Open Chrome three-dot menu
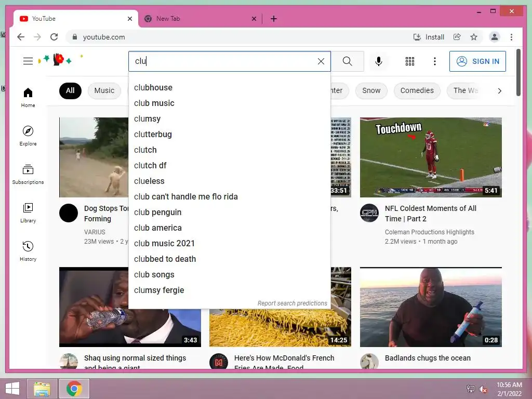The image size is (532, 399). point(511,37)
